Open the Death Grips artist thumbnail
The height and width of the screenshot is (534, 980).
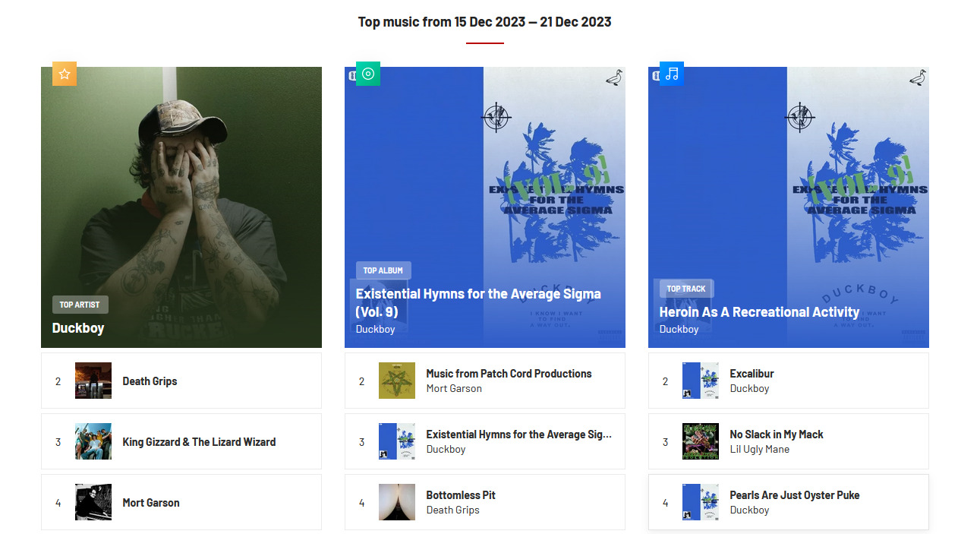click(93, 381)
